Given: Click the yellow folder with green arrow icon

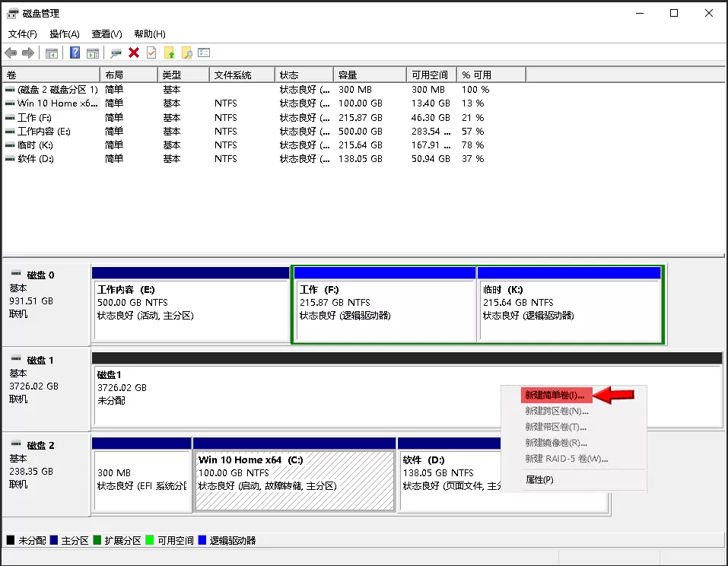Looking at the screenshot, I should [169, 52].
